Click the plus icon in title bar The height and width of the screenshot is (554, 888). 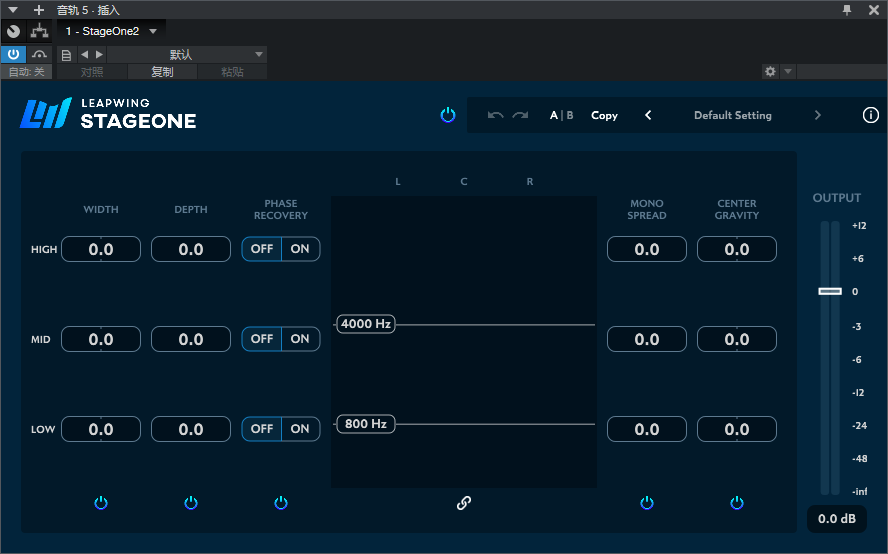39,10
